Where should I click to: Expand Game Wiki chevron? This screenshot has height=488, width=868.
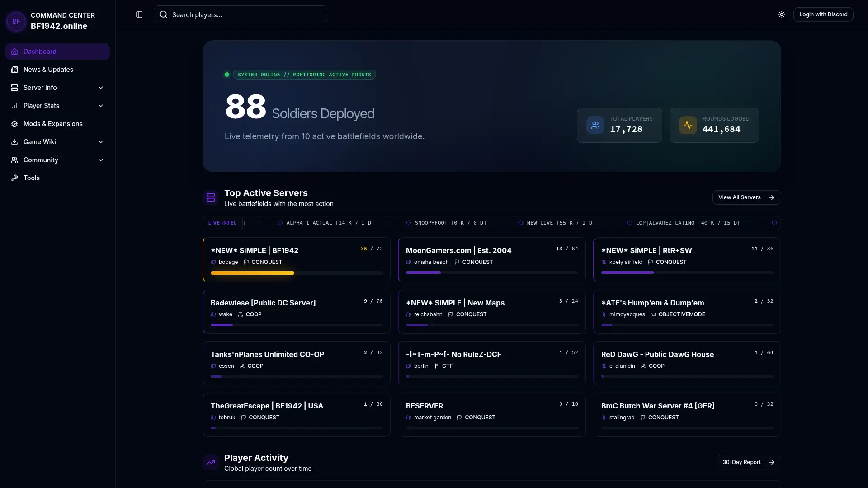[101, 142]
